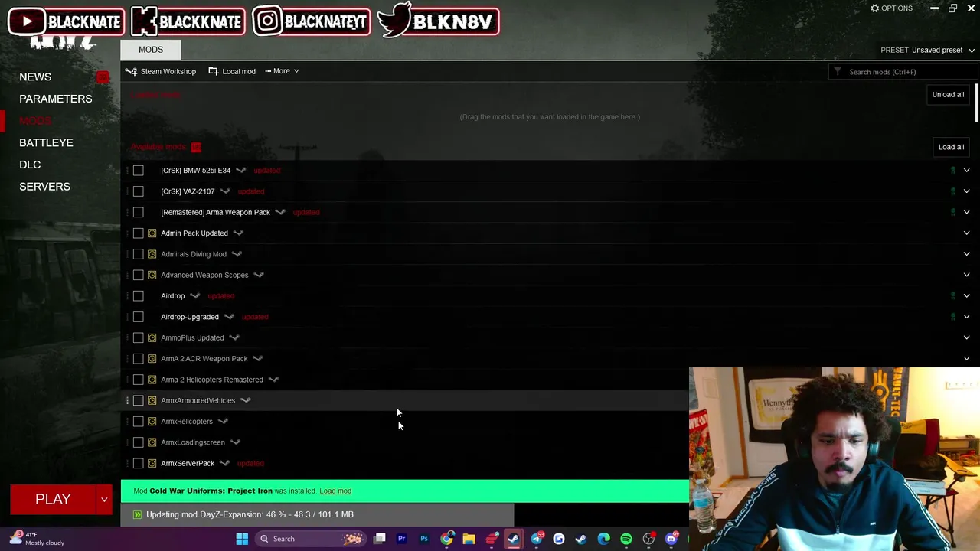Click Windows taskbar Search box
Screen dimensions: 980x551
click(310, 539)
